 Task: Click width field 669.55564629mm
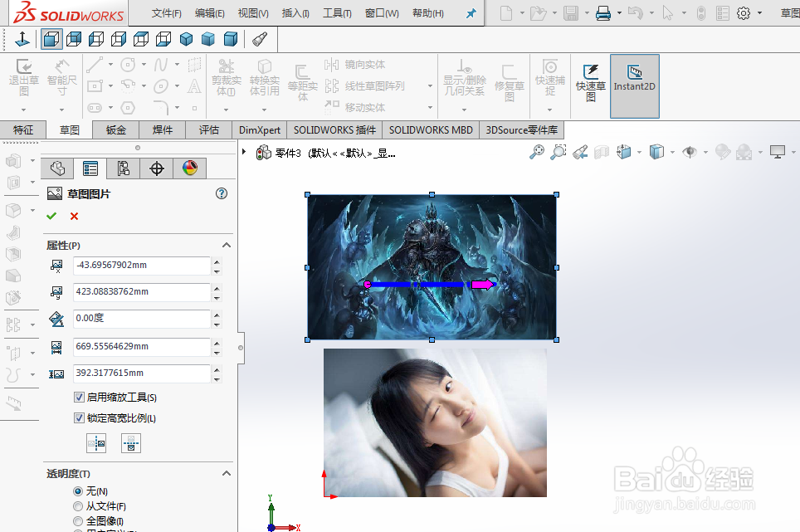pyautogui.click(x=142, y=346)
